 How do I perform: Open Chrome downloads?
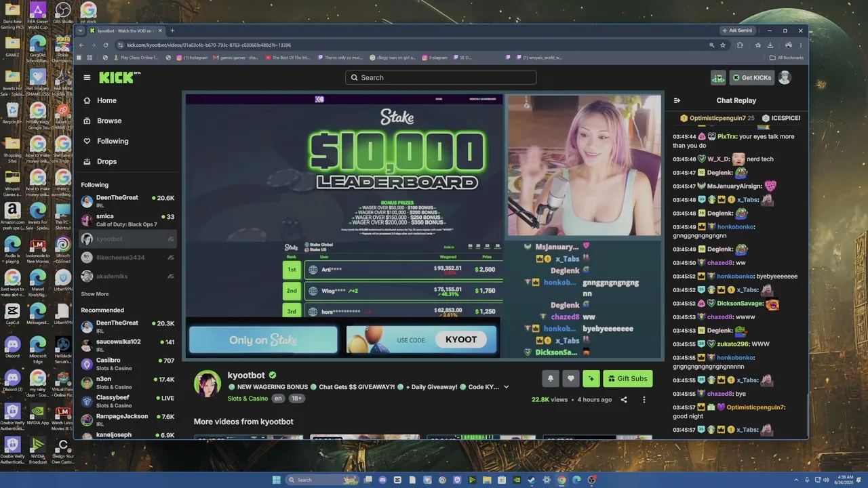pos(770,45)
